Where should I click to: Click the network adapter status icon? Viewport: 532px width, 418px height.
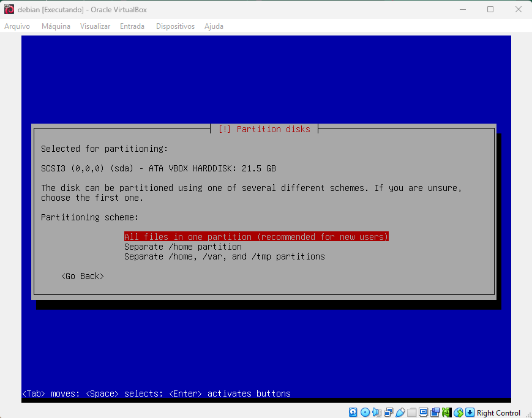coord(389,412)
